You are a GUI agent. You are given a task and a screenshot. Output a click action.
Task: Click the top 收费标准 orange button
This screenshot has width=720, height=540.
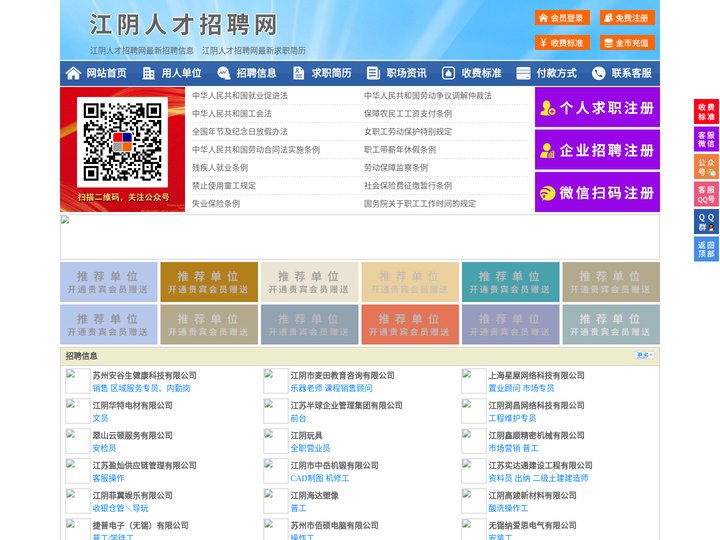click(562, 43)
